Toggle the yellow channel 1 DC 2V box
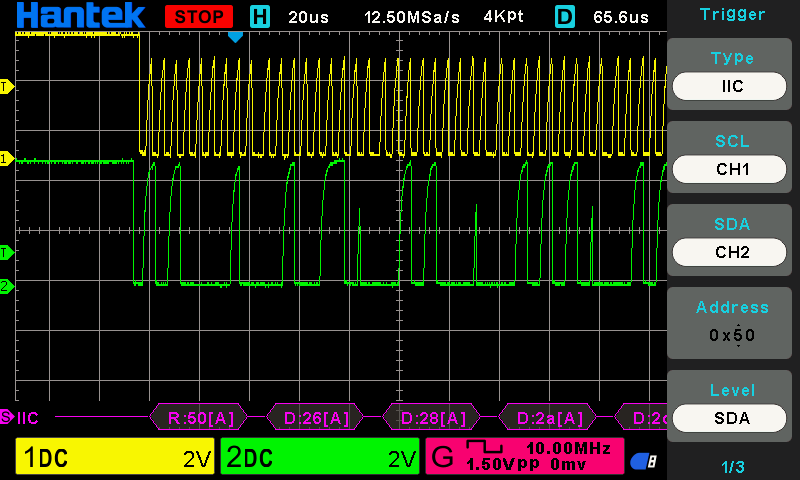Screen dimensions: 800x480 point(115,458)
